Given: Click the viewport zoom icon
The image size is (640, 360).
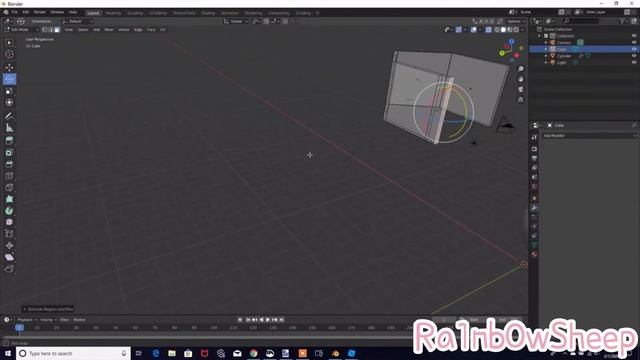Looking at the screenshot, I should (521, 69).
